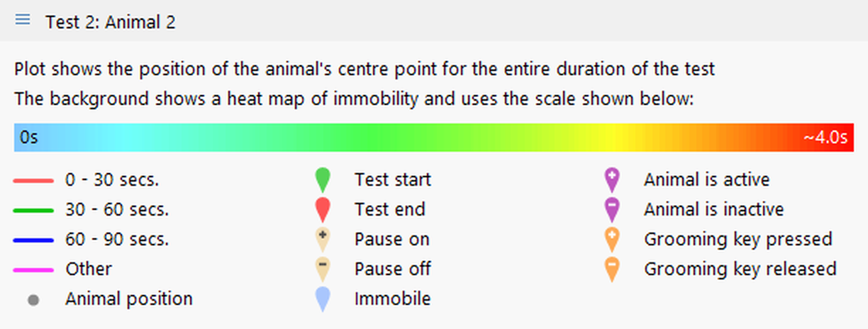Click the green 30 - 60 secs. line
Image resolution: width=868 pixels, height=329 pixels.
click(33, 211)
